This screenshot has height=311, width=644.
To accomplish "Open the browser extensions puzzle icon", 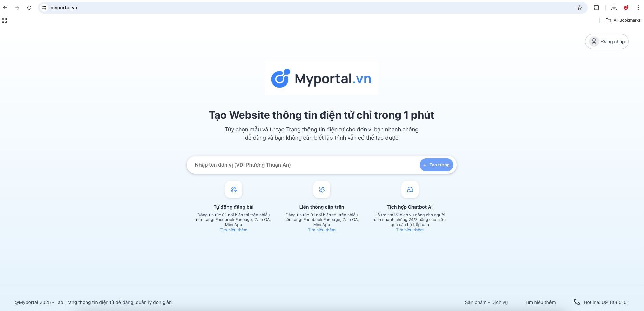I will pos(596,8).
